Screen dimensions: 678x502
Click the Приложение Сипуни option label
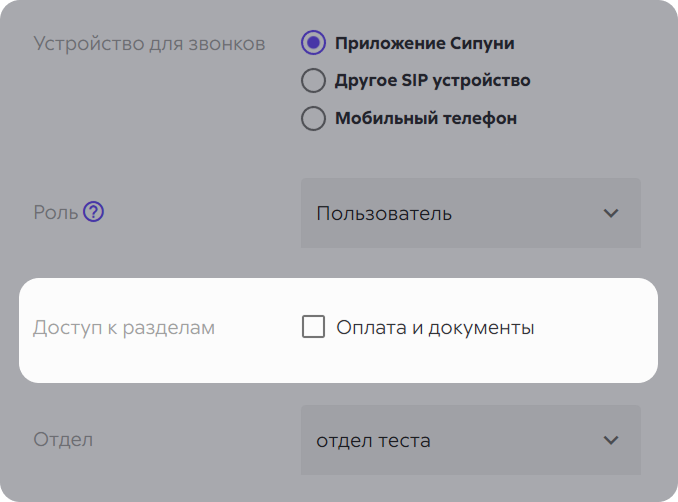click(x=425, y=43)
